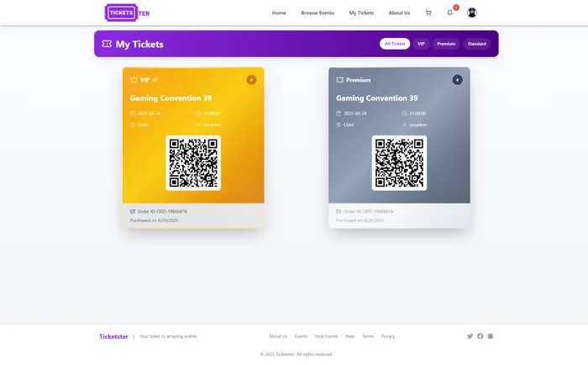The width and height of the screenshot is (588, 365).
Task: Click Ticketster brand name in footer
Action: tap(113, 336)
